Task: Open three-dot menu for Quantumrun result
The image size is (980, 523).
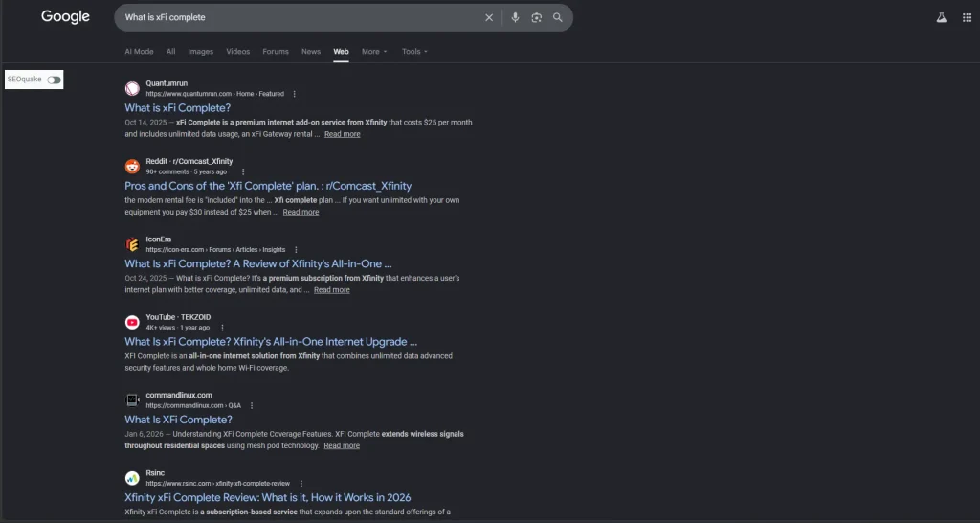Action: (x=295, y=94)
